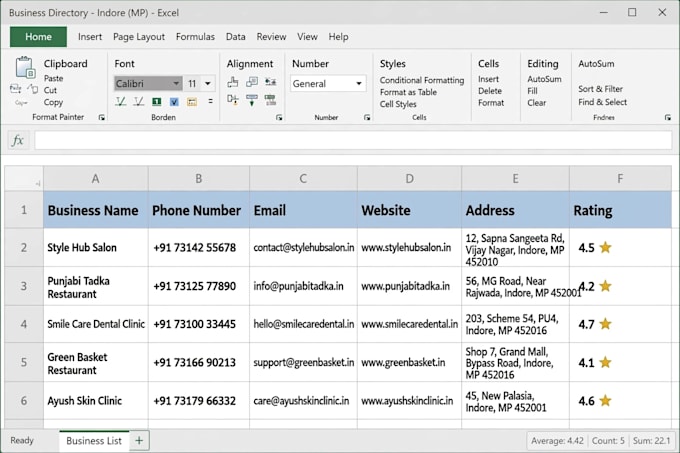680x453 pixels.
Task: Select the Business List sheet tab
Action: (94, 440)
